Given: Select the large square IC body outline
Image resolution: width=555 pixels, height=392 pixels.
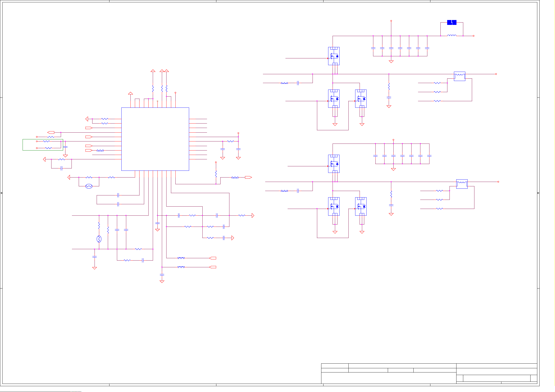Looking at the screenshot, I should click(155, 139).
